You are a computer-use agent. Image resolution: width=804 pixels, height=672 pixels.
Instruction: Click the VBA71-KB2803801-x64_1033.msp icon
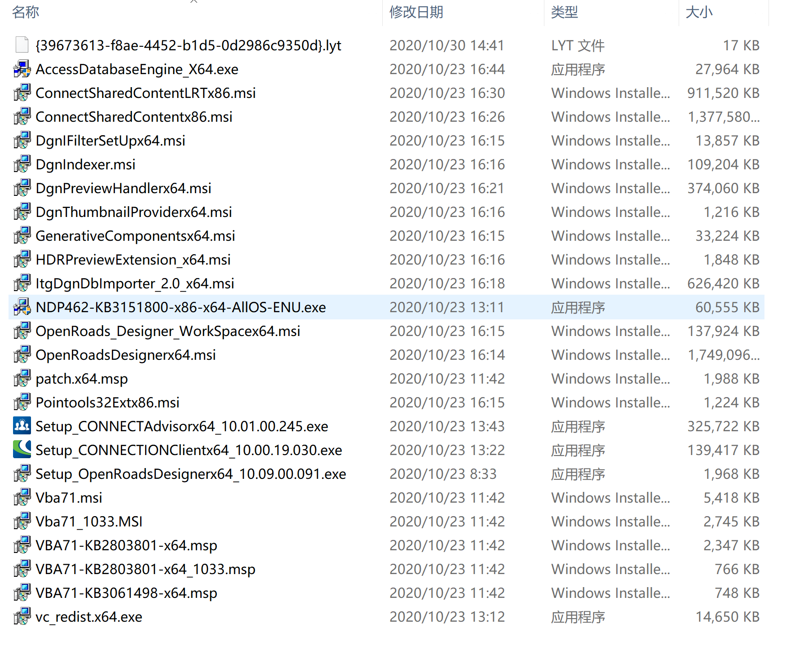pyautogui.click(x=22, y=569)
